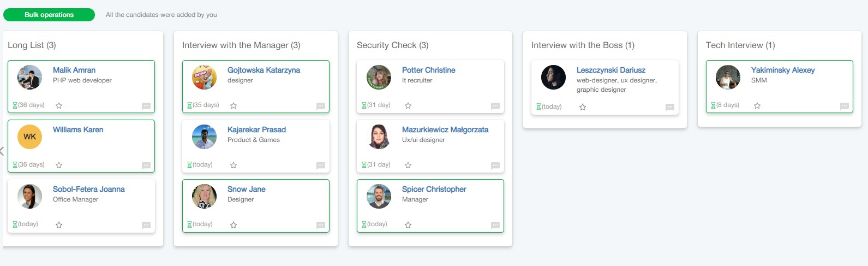Open Sobol-Fetera Joanna's profile name link
Image resolution: width=868 pixels, height=266 pixels.
(x=88, y=189)
